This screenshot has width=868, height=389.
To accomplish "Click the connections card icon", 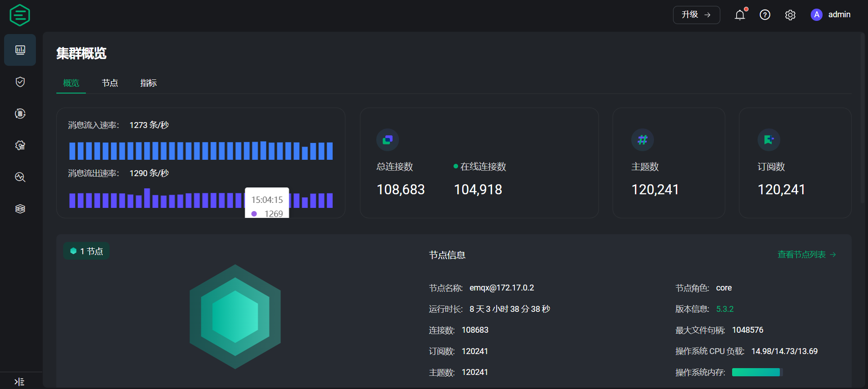I will point(388,140).
